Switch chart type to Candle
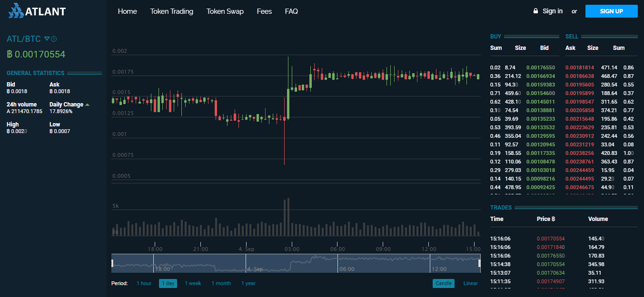 (x=444, y=283)
